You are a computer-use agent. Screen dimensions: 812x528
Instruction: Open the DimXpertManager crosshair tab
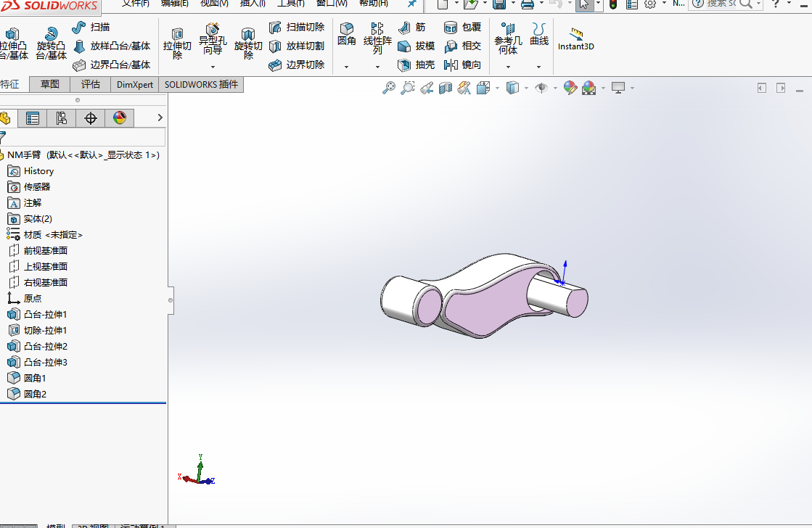(x=90, y=118)
